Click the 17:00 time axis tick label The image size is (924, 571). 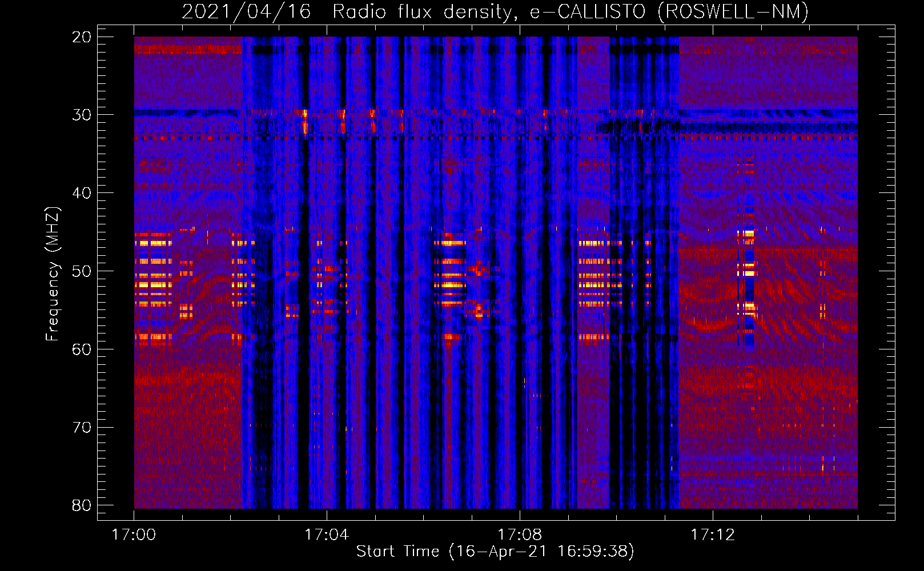coord(134,534)
